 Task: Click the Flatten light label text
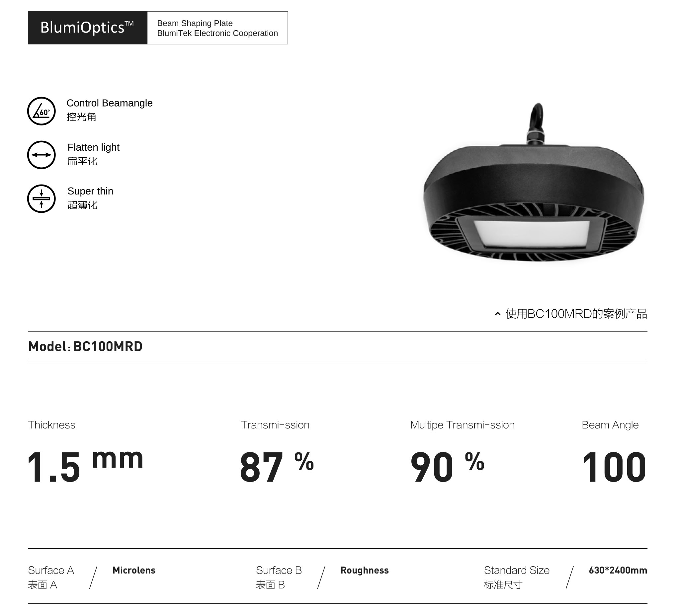coord(93,147)
